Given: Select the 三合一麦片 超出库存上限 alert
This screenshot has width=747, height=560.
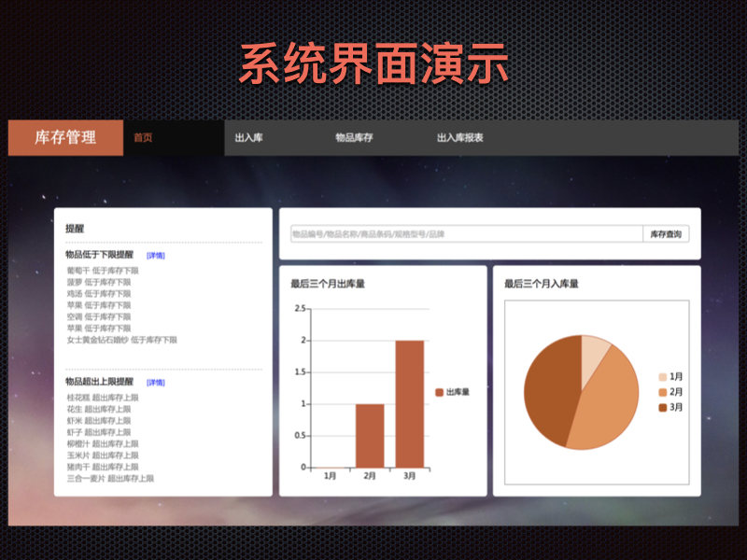Looking at the screenshot, I should coord(109,478).
